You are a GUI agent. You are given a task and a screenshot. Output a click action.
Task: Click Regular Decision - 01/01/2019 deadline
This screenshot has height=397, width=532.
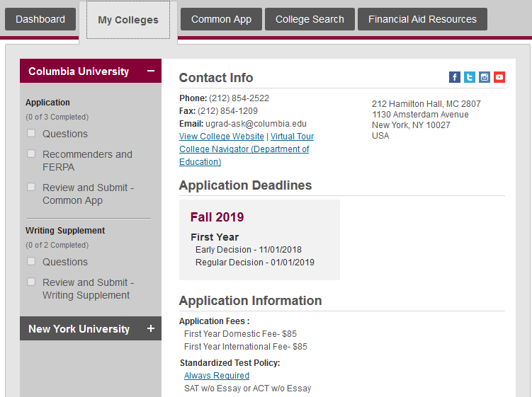tap(255, 263)
